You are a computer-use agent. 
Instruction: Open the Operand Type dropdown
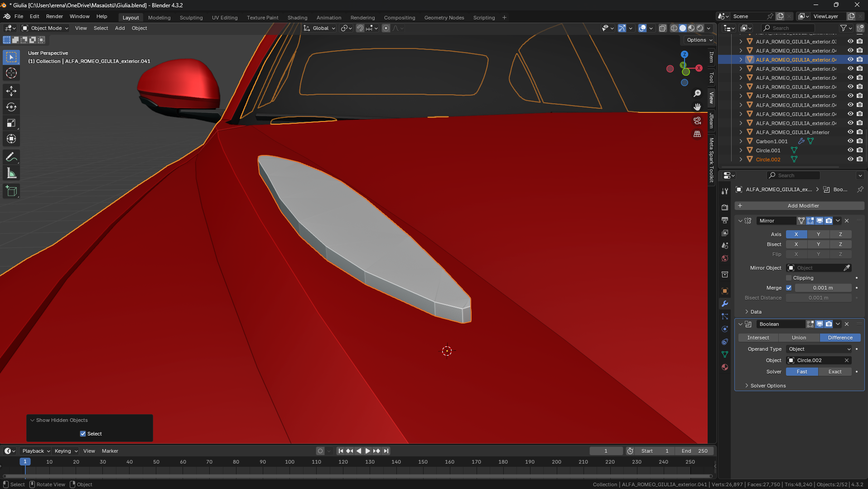click(819, 349)
